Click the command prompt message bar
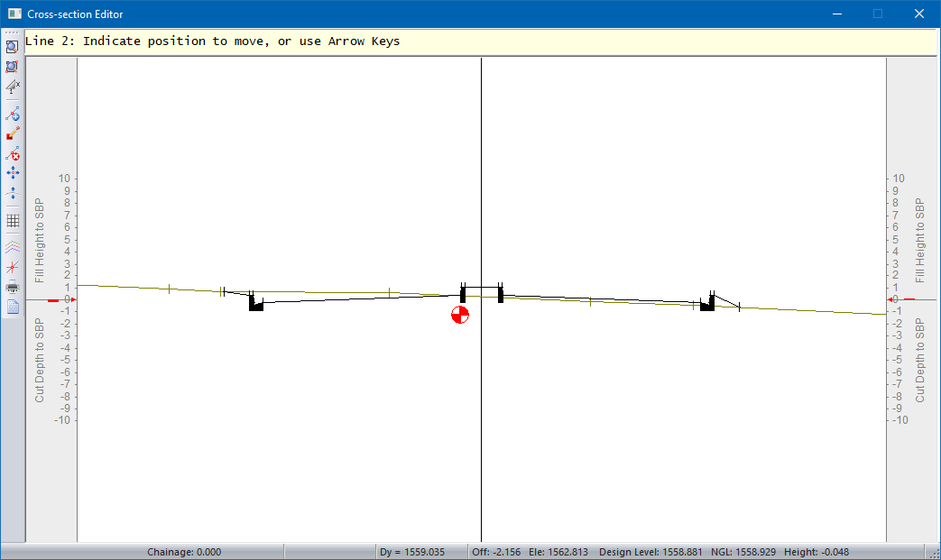The image size is (941, 560). click(x=477, y=41)
